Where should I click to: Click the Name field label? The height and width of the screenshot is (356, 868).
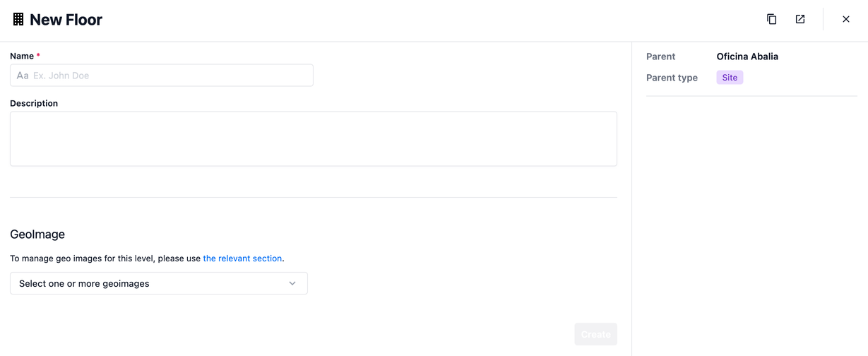click(22, 56)
